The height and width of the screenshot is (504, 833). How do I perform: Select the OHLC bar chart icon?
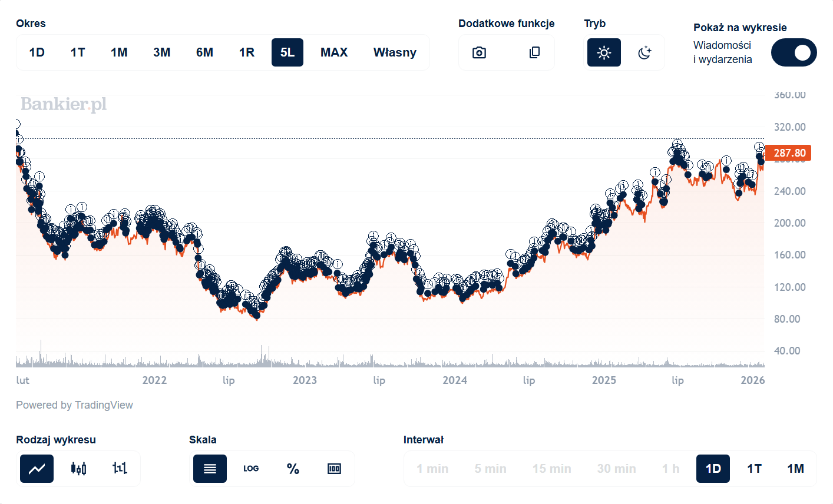120,469
